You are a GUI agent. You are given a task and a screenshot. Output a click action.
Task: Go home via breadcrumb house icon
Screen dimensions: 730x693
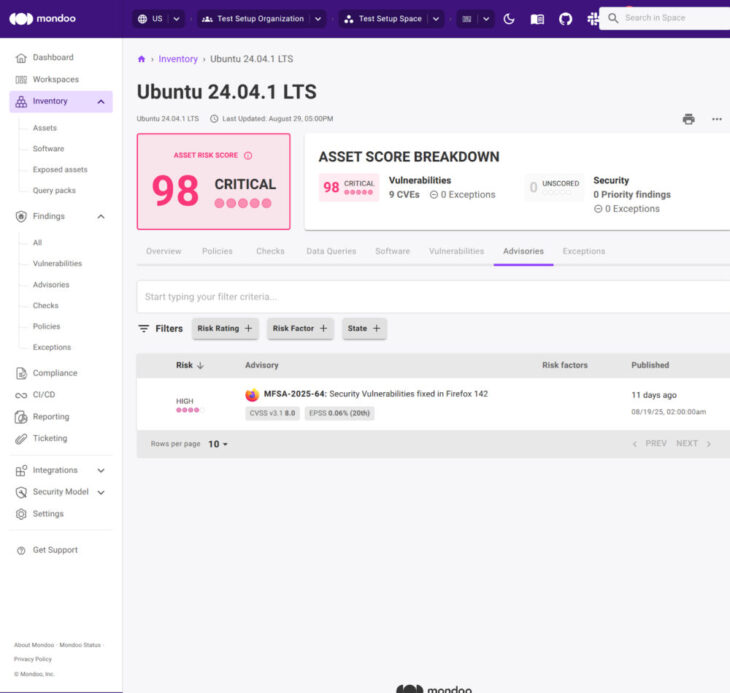(x=142, y=59)
